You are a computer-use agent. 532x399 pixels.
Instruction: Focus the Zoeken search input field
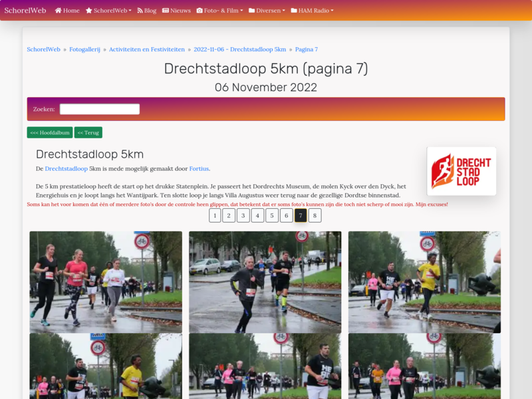tap(100, 109)
